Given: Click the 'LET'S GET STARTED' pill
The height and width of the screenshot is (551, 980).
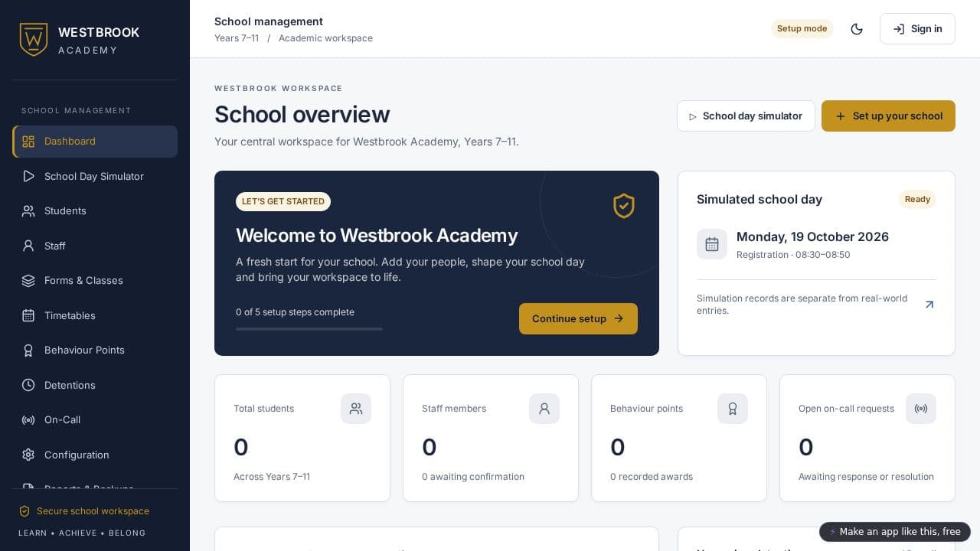Looking at the screenshot, I should [283, 201].
